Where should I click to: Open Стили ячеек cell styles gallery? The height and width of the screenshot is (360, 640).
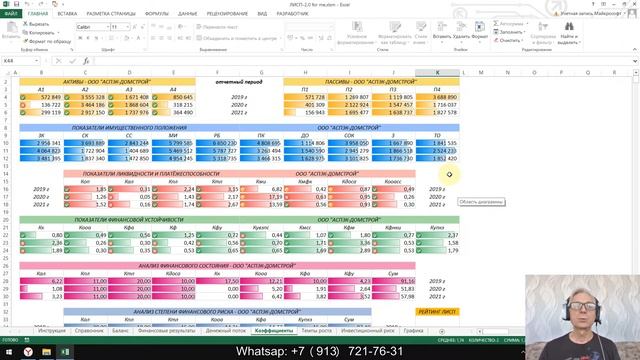click(x=421, y=33)
